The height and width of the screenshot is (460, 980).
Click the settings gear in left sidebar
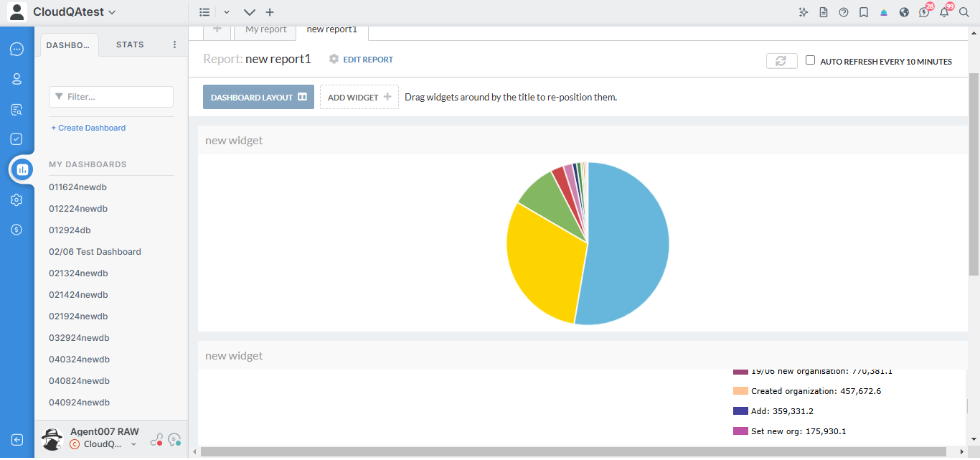click(17, 200)
